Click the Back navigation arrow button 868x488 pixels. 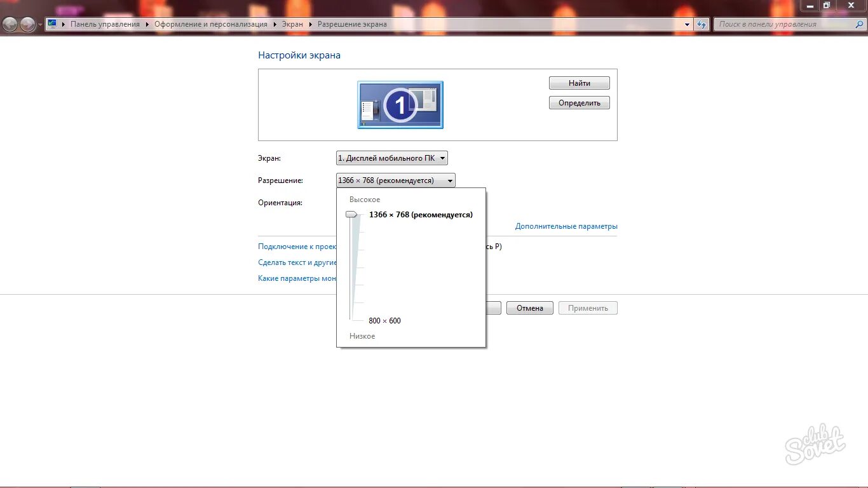tap(10, 25)
